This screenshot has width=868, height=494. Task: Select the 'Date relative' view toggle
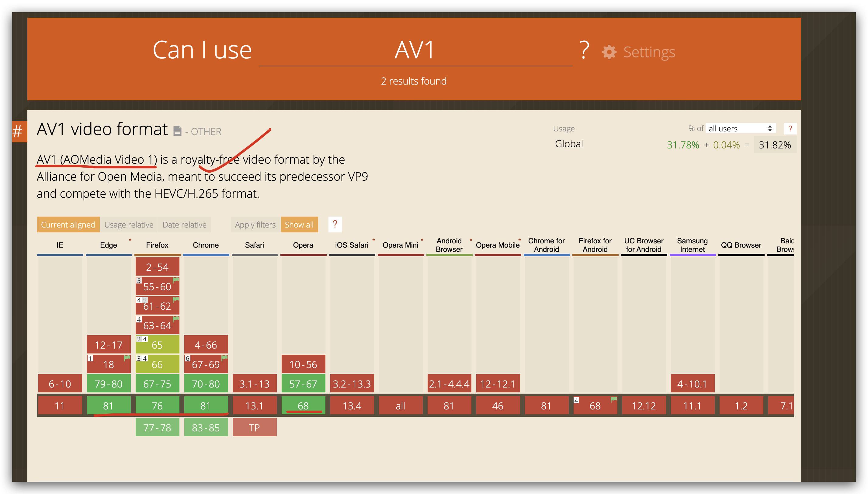coord(185,225)
